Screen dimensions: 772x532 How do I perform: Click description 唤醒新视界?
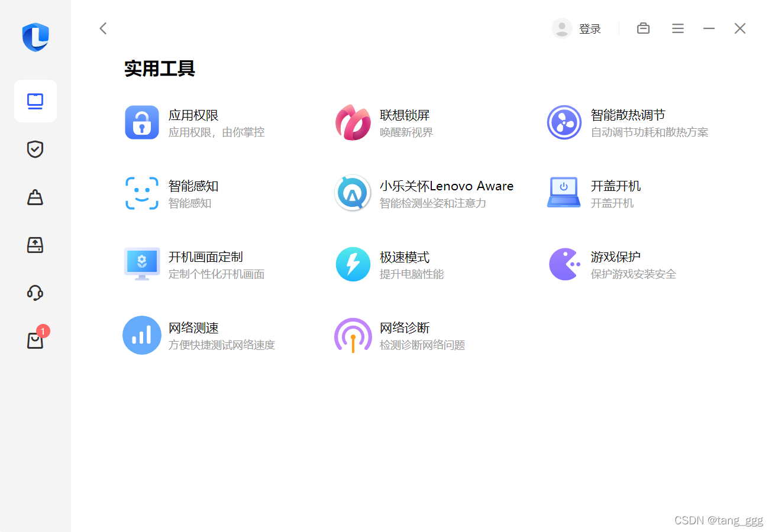[406, 132]
